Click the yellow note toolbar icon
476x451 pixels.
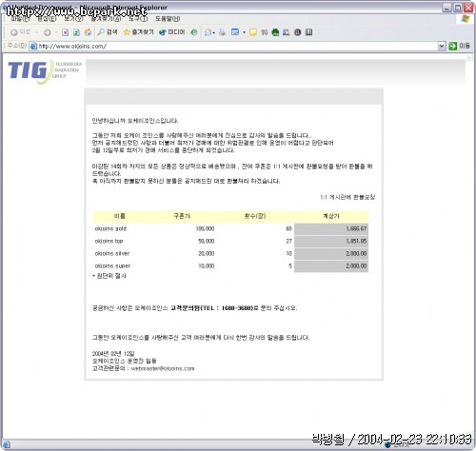(x=253, y=32)
